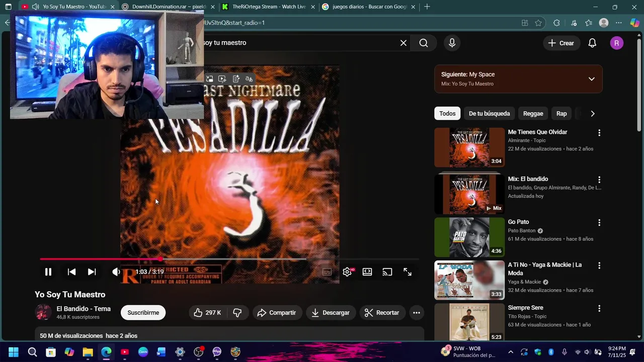Click the Compartir share button
The image size is (644, 362).
(x=277, y=313)
